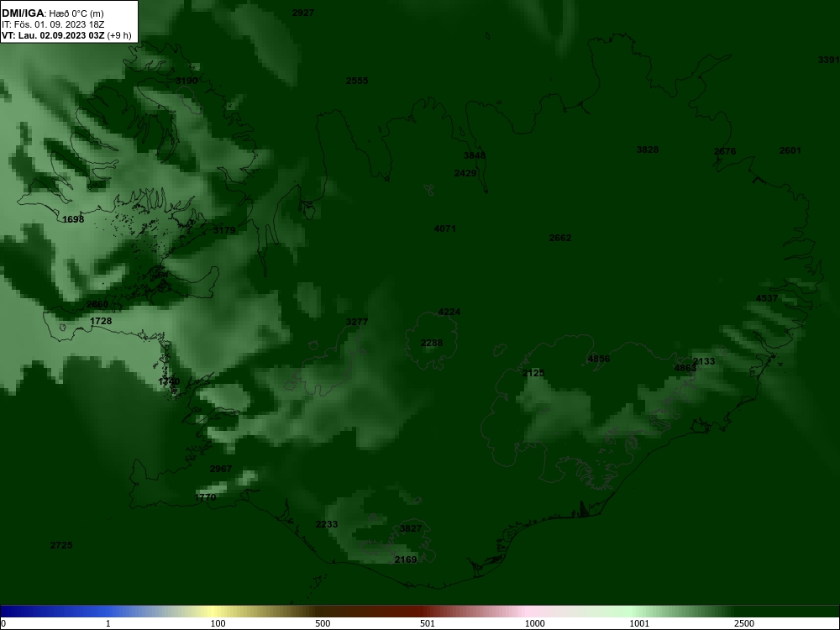Select the 1728 map value
Image resolution: width=840 pixels, height=630 pixels.
[x=101, y=322]
